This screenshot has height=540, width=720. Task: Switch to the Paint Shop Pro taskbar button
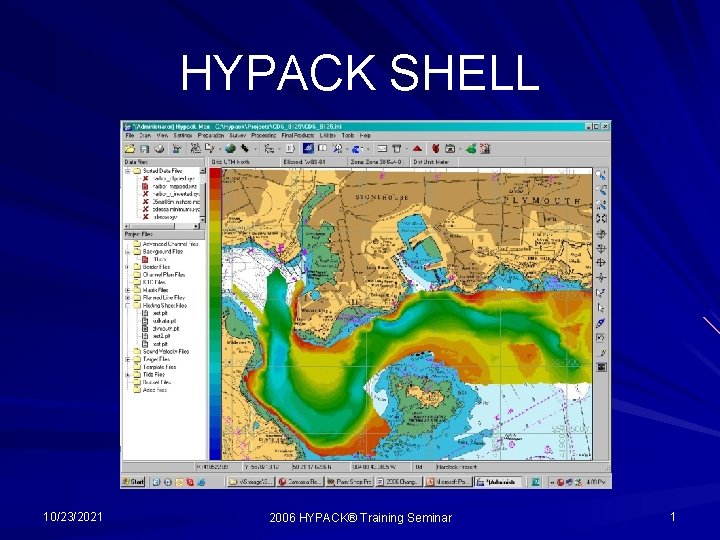(x=349, y=482)
